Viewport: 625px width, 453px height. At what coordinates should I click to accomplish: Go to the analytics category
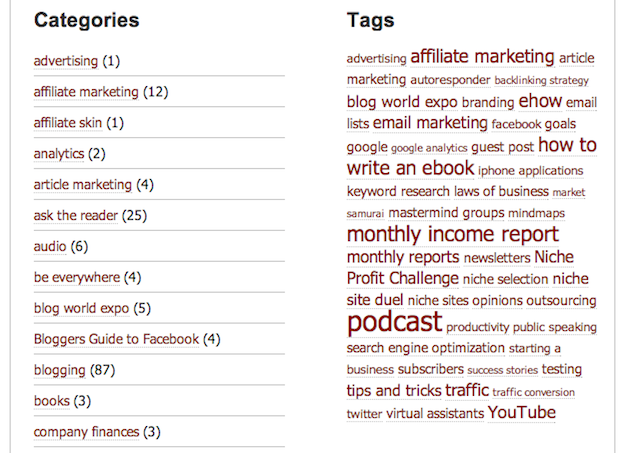58,154
